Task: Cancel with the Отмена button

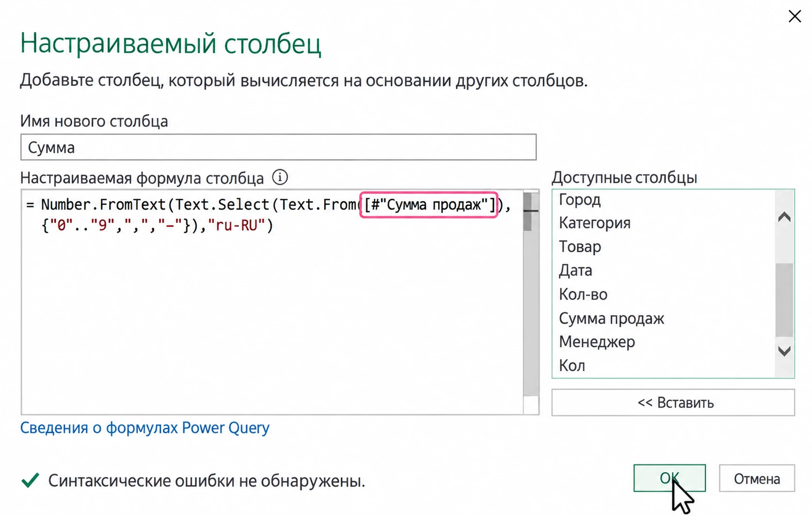Action: (x=757, y=478)
